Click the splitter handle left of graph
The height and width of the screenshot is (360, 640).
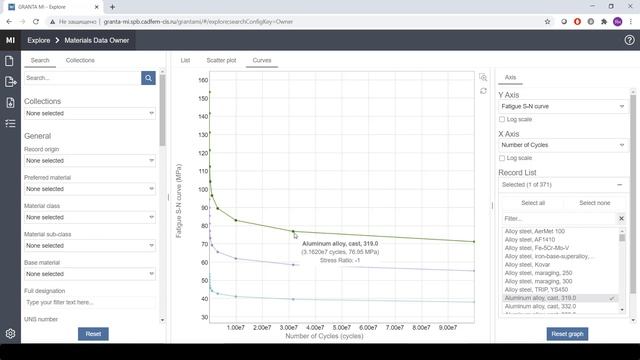[168, 198]
